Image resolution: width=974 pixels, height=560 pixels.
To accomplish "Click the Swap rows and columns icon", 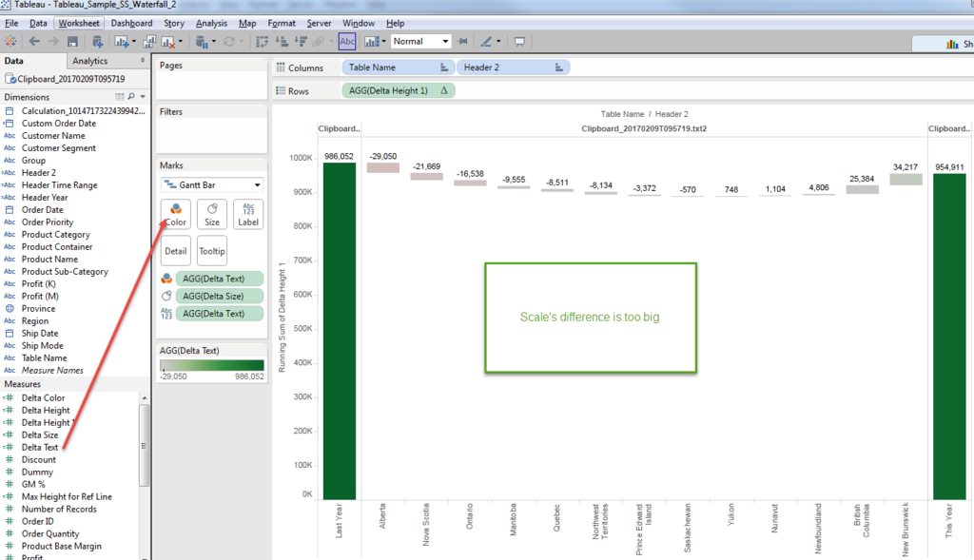I will (x=262, y=42).
